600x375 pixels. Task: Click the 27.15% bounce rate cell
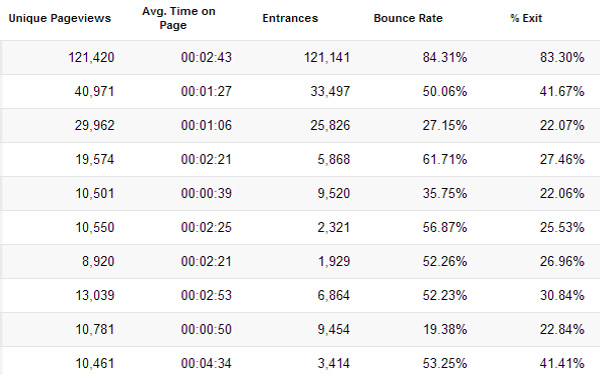[445, 126]
